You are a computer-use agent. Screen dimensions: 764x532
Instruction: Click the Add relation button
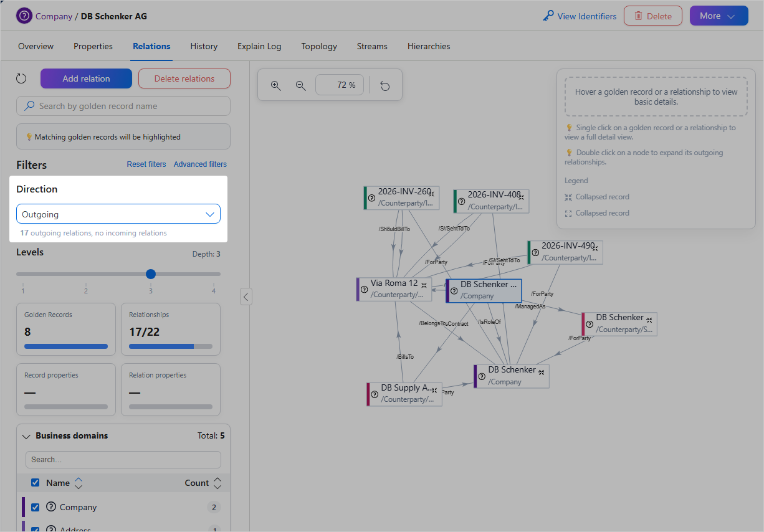pos(86,78)
